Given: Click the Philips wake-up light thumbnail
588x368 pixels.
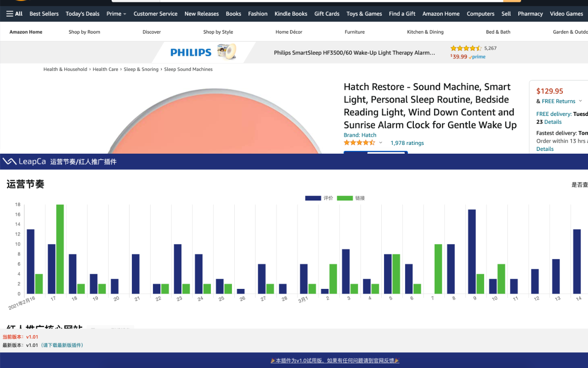Looking at the screenshot, I should pos(226,52).
